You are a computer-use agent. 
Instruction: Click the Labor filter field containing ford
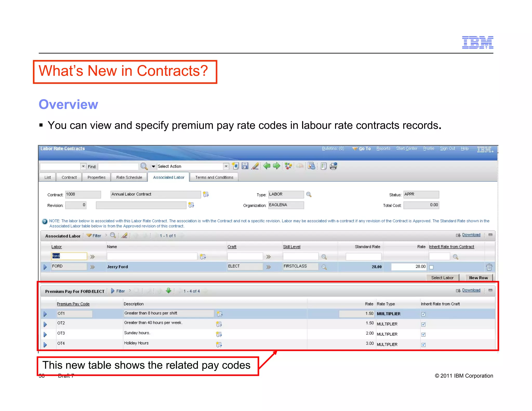pos(69,256)
